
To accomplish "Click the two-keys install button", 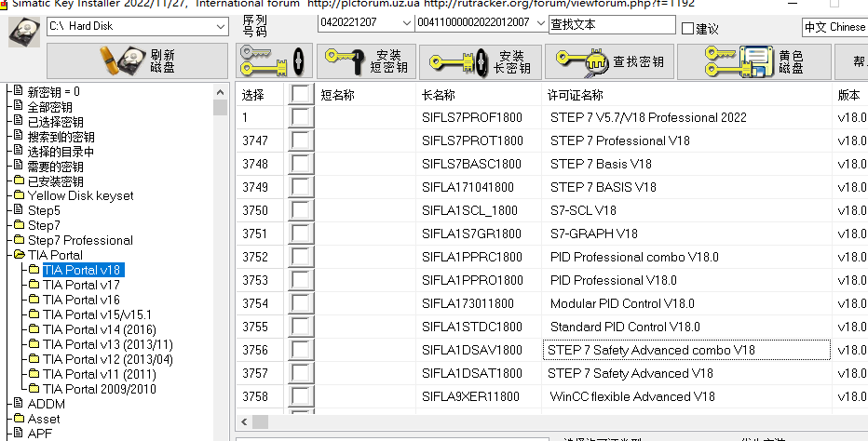I will click(x=274, y=60).
